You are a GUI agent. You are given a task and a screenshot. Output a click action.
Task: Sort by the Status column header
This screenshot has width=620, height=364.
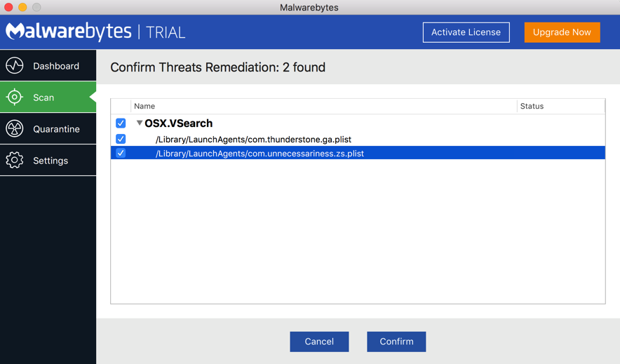pos(560,107)
